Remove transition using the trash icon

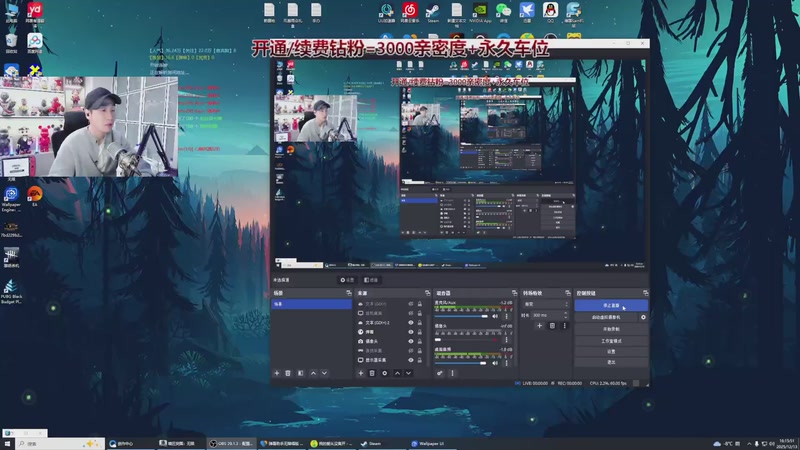(552, 326)
